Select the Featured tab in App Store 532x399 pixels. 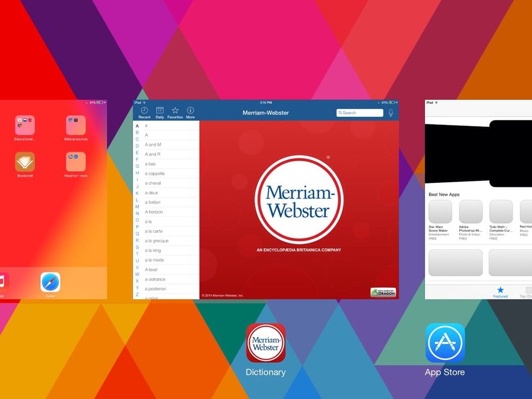point(500,292)
